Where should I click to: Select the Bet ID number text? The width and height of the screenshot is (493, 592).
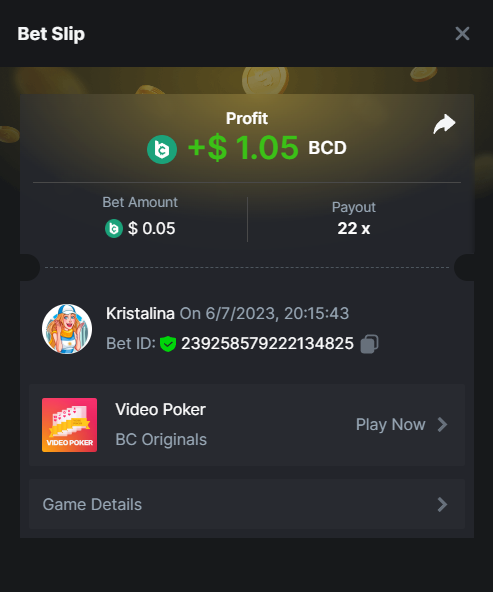(267, 344)
